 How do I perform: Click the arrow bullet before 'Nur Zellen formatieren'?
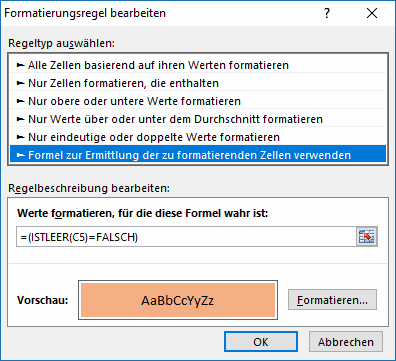21,83
